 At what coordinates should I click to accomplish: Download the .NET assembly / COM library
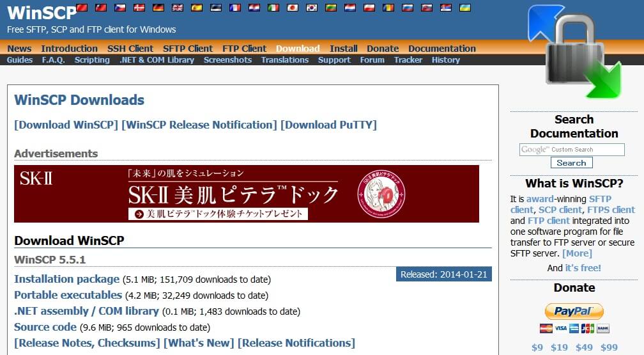(x=86, y=311)
